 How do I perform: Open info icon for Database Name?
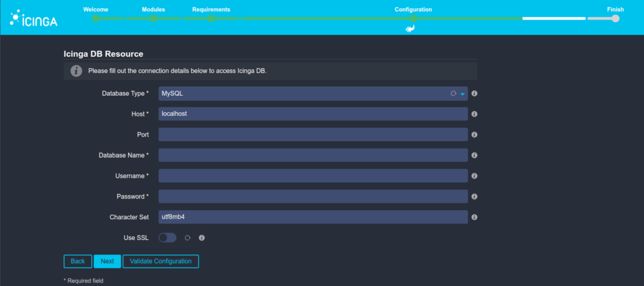474,155
